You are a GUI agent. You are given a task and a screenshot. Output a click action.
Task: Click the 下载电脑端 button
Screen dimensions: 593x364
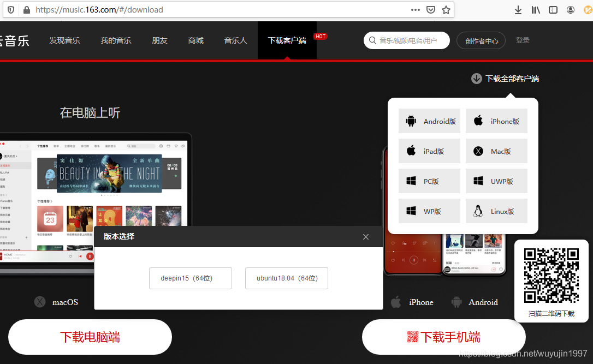click(x=90, y=337)
